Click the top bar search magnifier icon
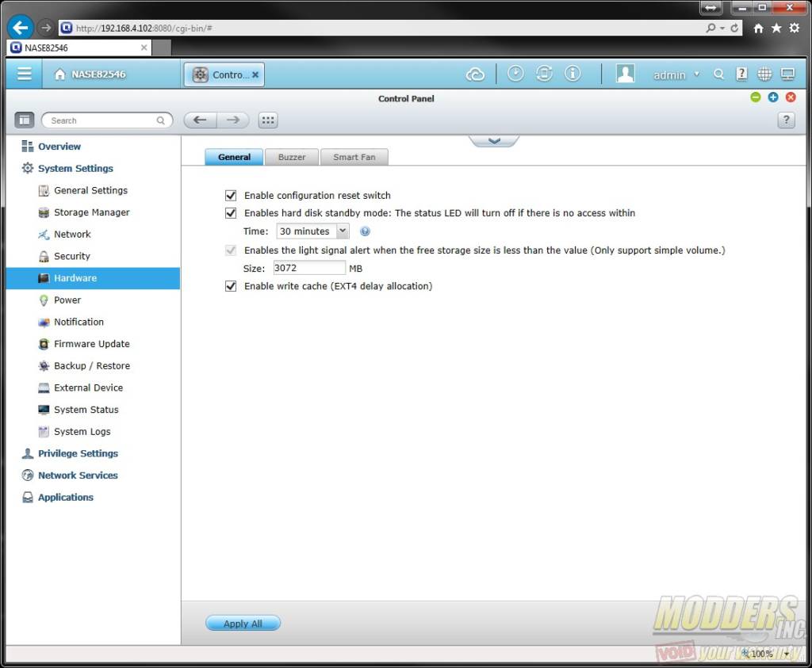This screenshot has height=668, width=812. tap(718, 74)
